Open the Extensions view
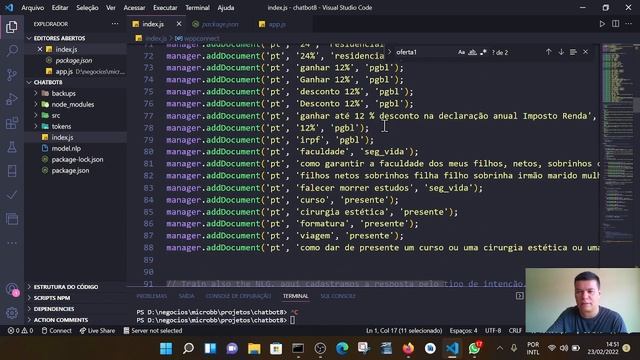This screenshot has width=640, height=360. click(x=12, y=123)
